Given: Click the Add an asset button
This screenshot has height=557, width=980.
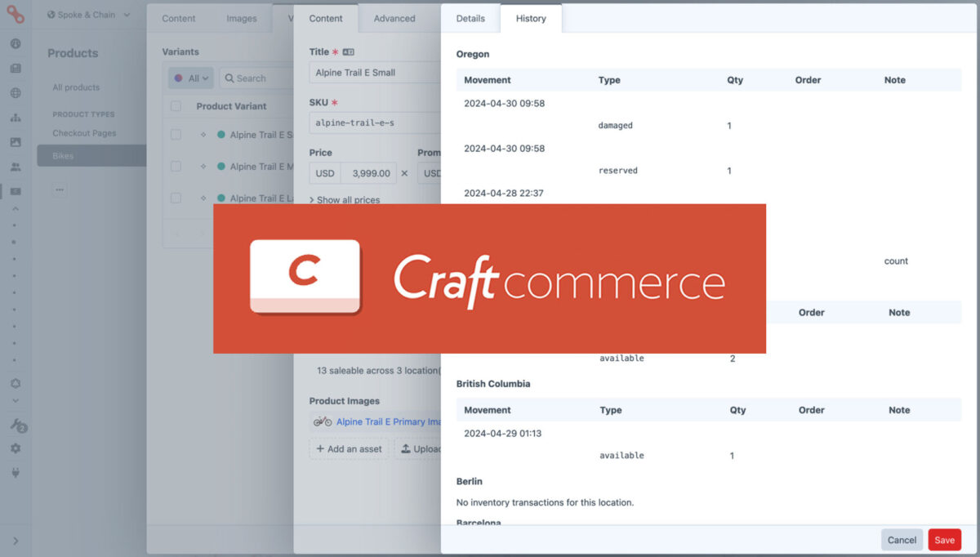Looking at the screenshot, I should point(349,448).
